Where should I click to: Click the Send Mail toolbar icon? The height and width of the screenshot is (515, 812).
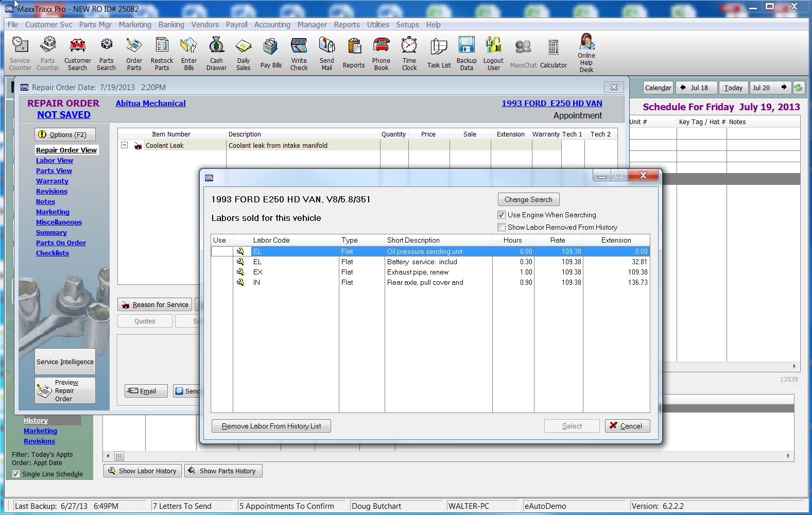pyautogui.click(x=327, y=53)
